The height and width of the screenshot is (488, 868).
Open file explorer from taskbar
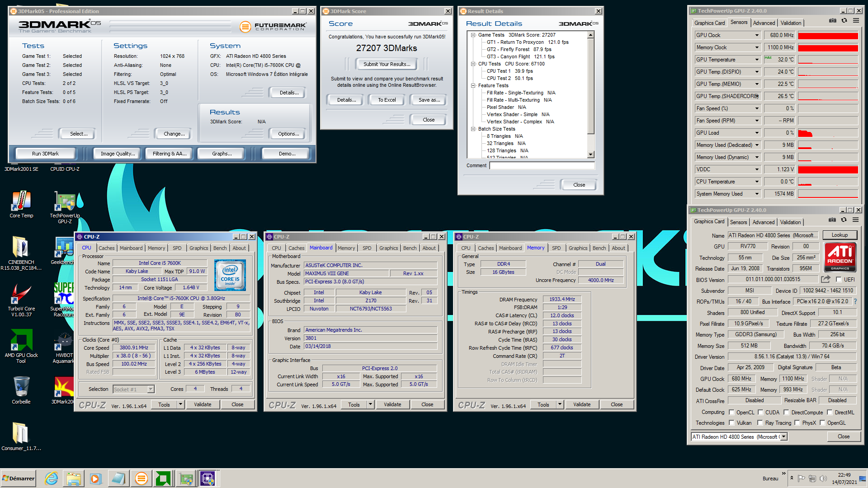pos(74,479)
